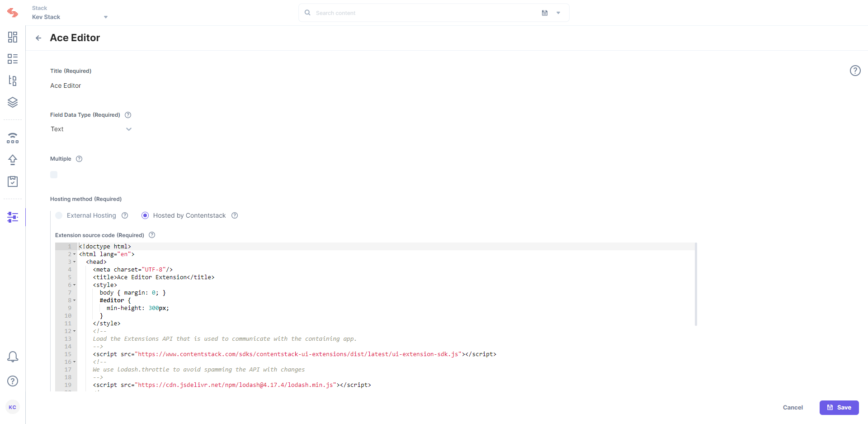The width and height of the screenshot is (868, 424).
Task: Open the page help icon at top right
Action: point(855,71)
